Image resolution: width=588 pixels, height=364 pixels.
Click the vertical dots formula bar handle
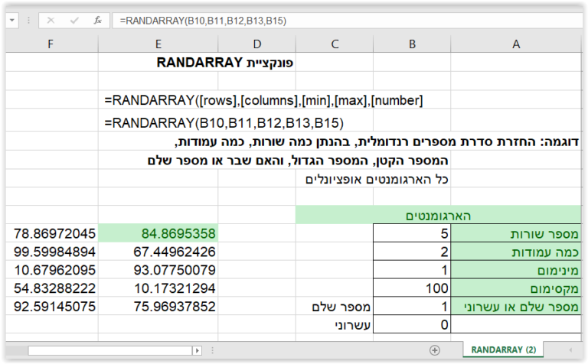[28, 21]
